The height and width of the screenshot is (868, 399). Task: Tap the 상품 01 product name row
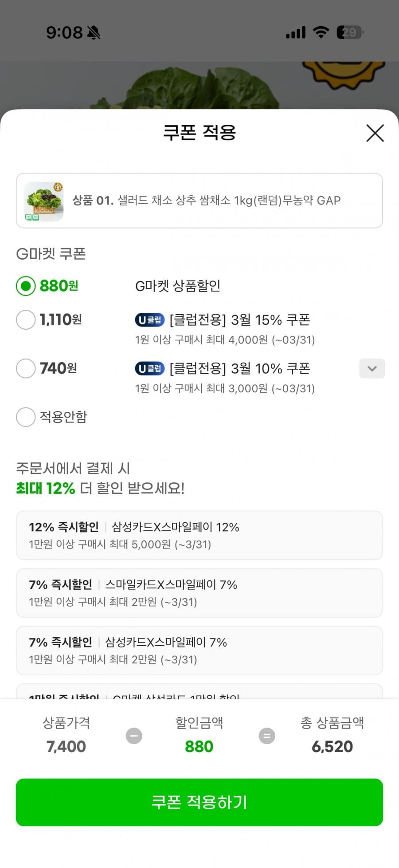[x=207, y=201]
